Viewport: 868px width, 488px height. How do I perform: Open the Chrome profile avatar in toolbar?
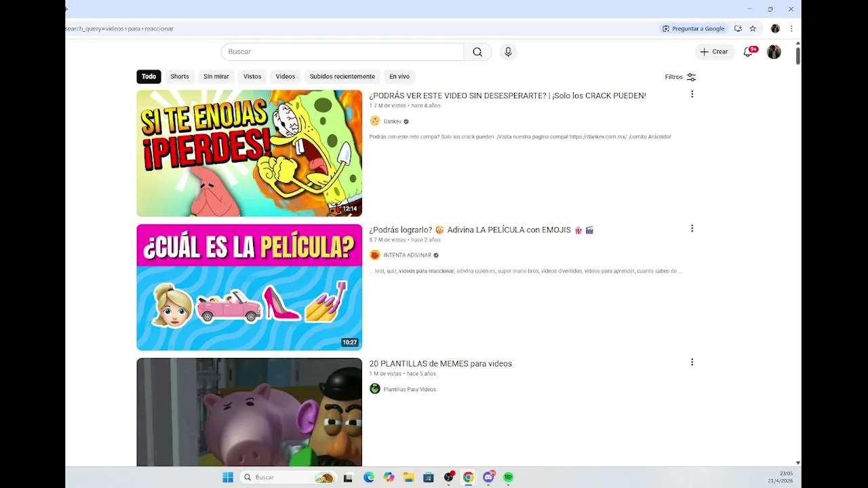(x=775, y=28)
